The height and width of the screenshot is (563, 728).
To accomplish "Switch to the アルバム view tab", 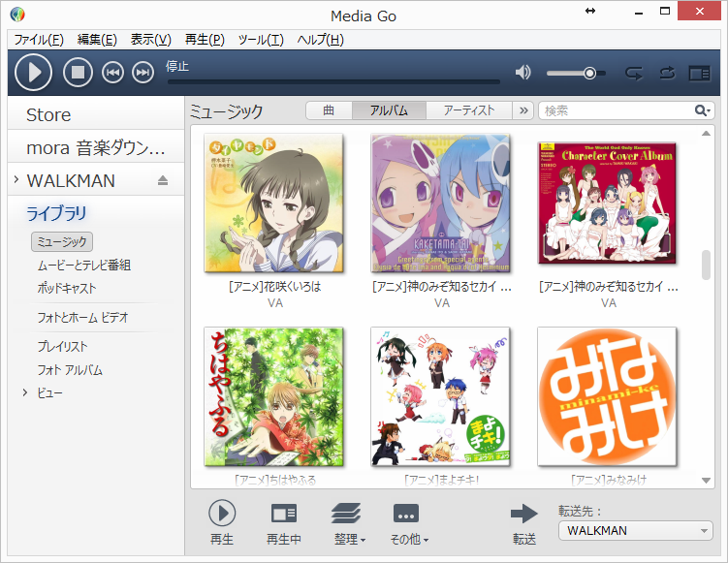I will tap(389, 110).
